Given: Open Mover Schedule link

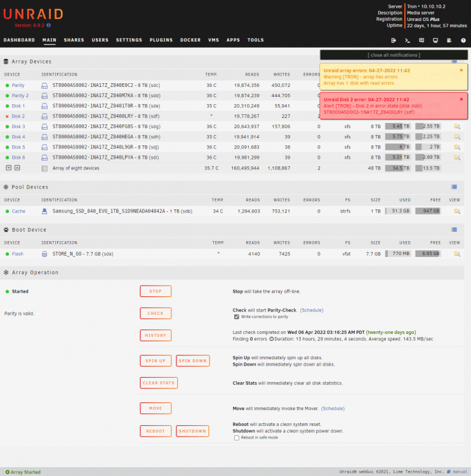Looking at the screenshot, I should 333,409.
